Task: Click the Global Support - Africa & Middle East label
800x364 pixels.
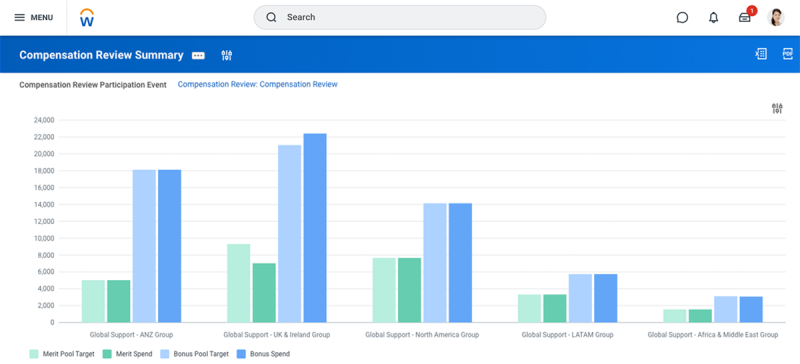Action: [x=713, y=335]
